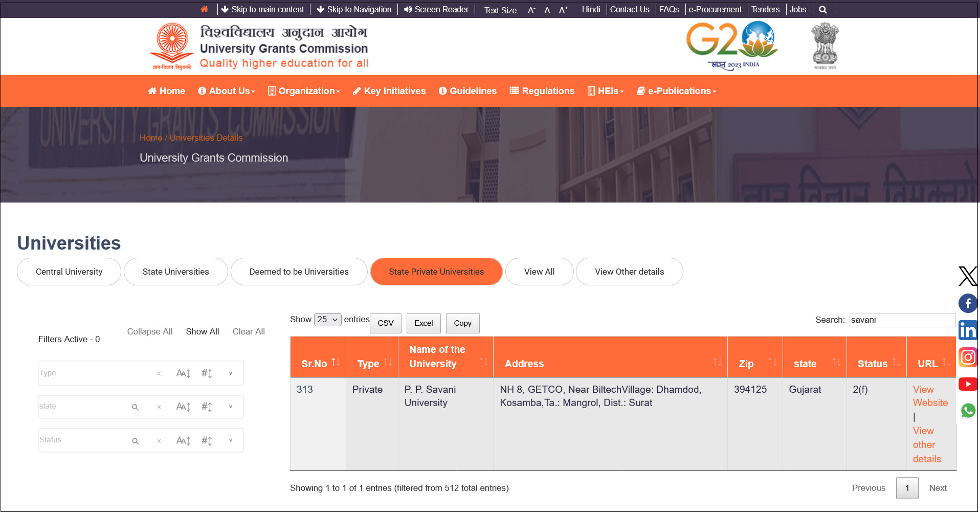Go to Home in main navigation

[x=166, y=91]
